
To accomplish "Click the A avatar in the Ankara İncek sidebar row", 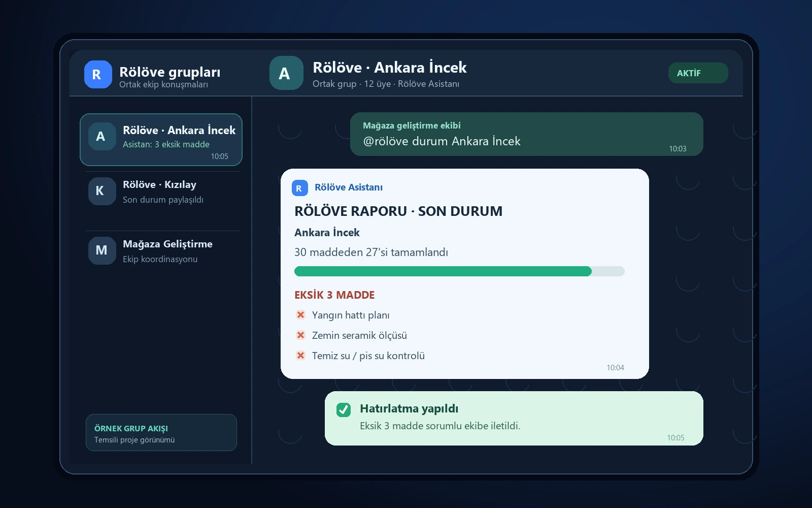I will click(x=102, y=136).
